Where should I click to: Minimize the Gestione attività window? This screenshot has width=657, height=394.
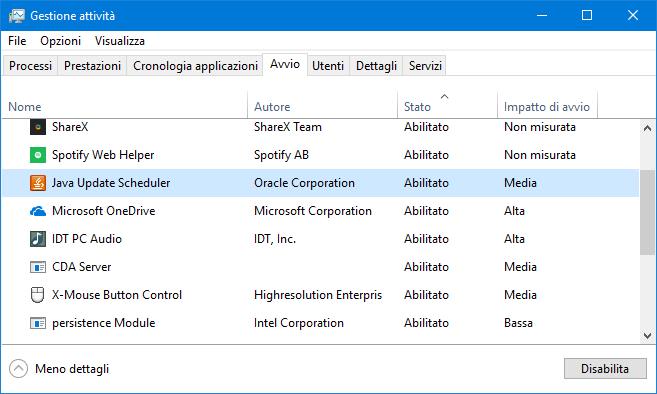pyautogui.click(x=542, y=16)
